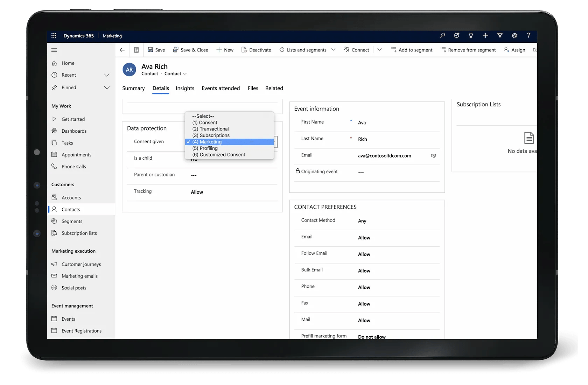Screen dimensions: 588x385
Task: Click Add to segment
Action: [x=412, y=50]
